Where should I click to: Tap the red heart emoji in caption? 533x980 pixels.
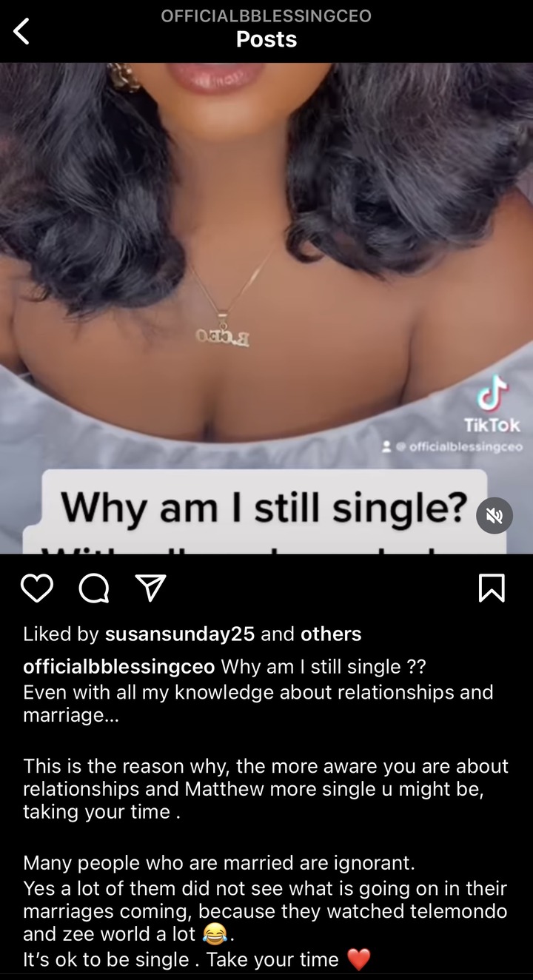coord(358,960)
